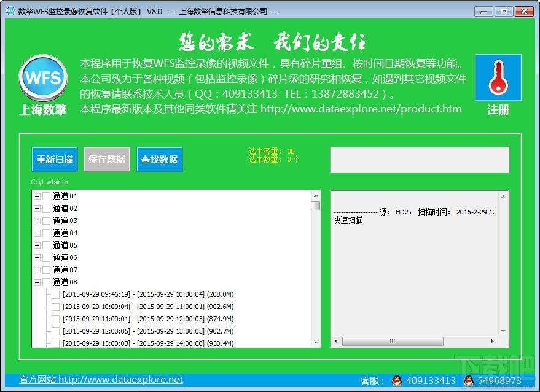The width and height of the screenshot is (540, 392).
Task: Click the round WFS logo
Action: (x=43, y=77)
